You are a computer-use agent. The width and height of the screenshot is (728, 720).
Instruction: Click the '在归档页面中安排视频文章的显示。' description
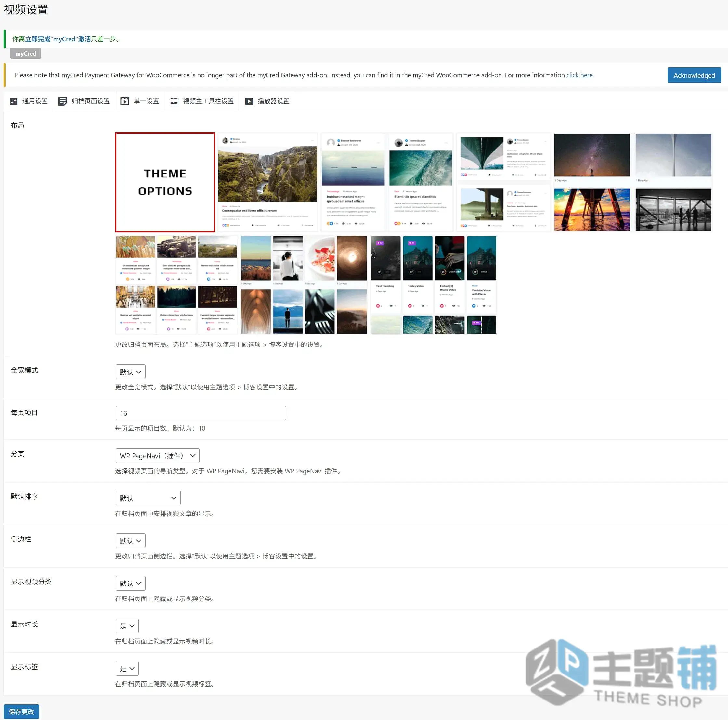[x=165, y=513]
